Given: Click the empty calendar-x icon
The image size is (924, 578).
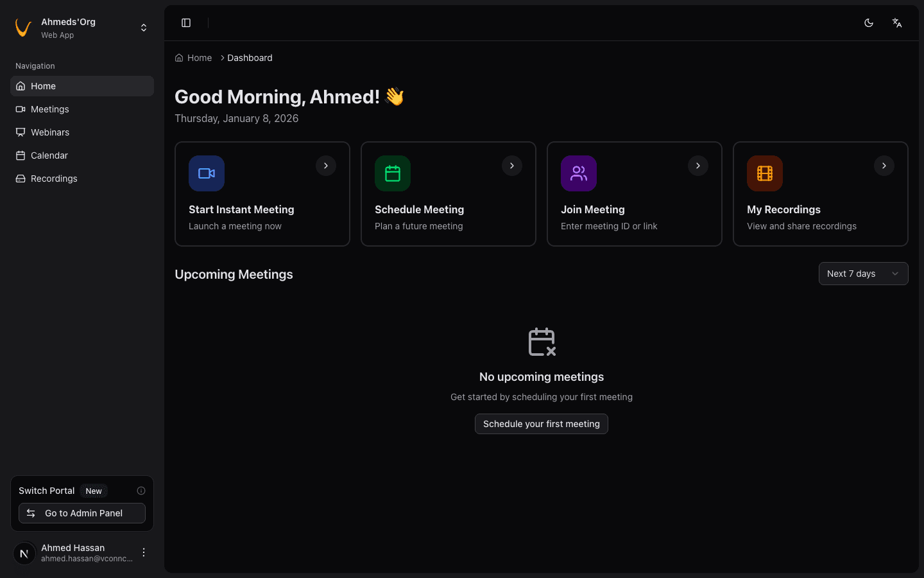Looking at the screenshot, I should [542, 342].
